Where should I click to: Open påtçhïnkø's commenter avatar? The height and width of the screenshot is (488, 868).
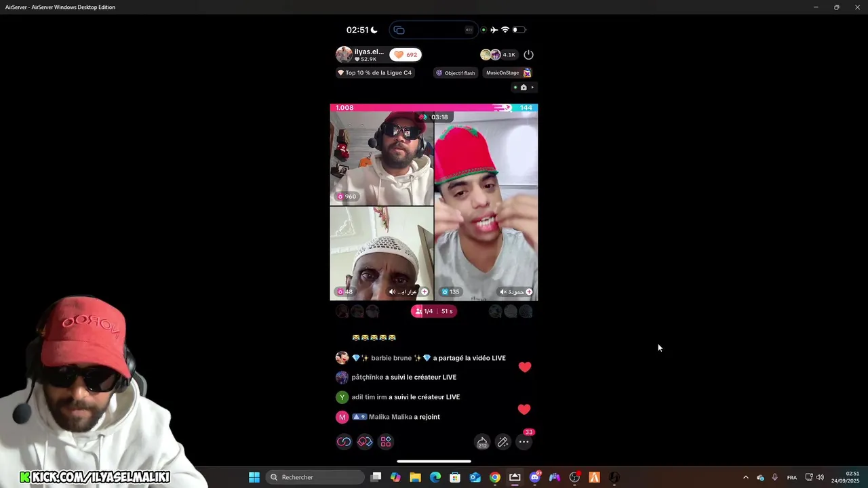click(x=342, y=378)
